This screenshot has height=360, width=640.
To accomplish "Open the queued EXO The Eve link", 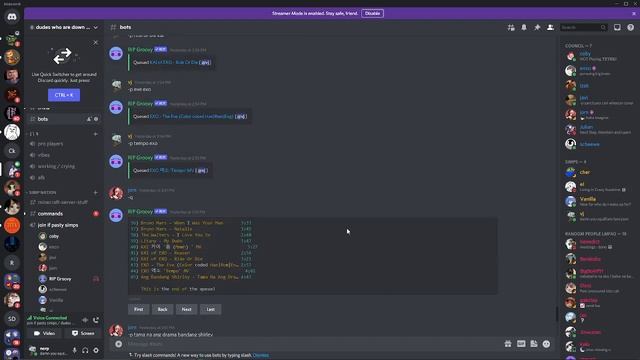I will pyautogui.click(x=191, y=116).
